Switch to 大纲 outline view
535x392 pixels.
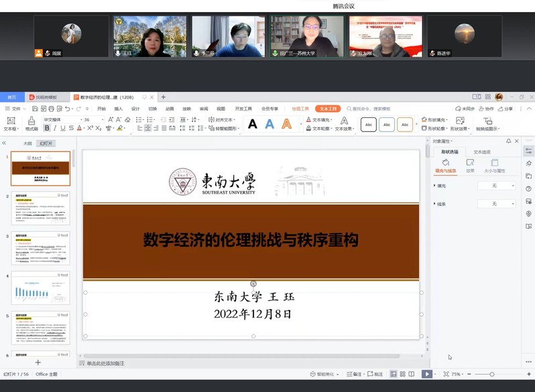tap(27, 143)
